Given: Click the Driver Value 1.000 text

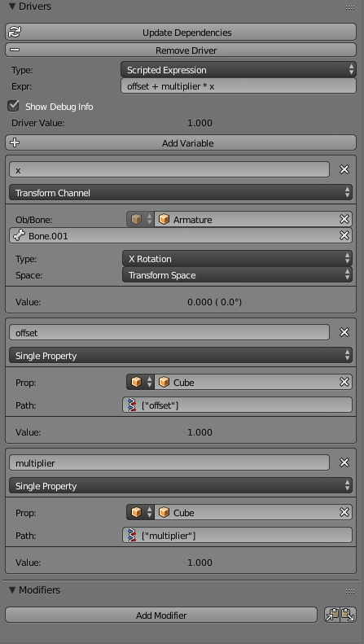Looking at the screenshot, I should click(x=200, y=123).
